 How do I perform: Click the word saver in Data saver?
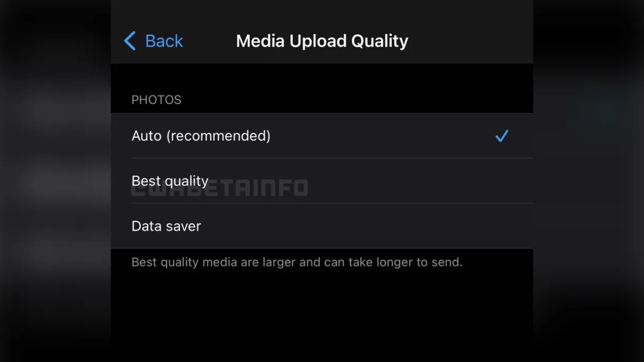click(x=184, y=226)
